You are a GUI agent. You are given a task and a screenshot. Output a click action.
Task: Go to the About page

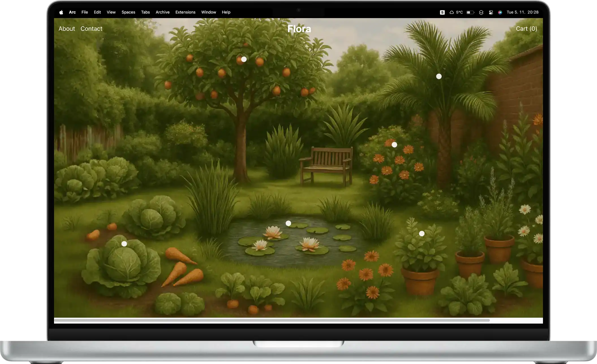[x=66, y=29]
